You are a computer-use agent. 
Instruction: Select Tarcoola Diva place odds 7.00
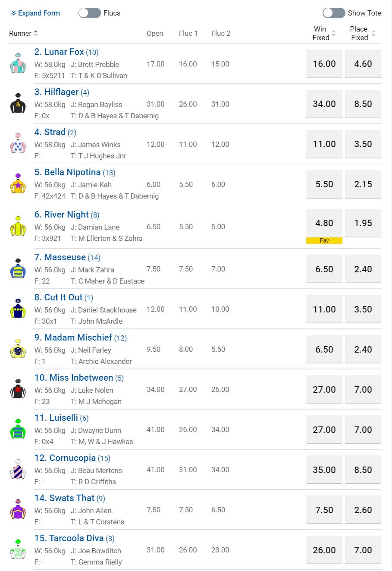363,550
